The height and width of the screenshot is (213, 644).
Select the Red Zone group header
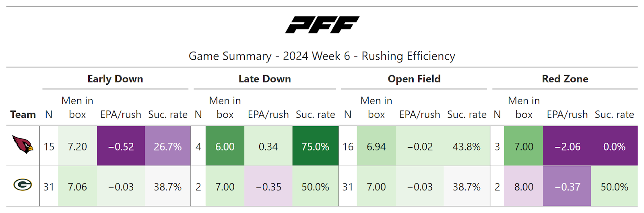click(565, 79)
